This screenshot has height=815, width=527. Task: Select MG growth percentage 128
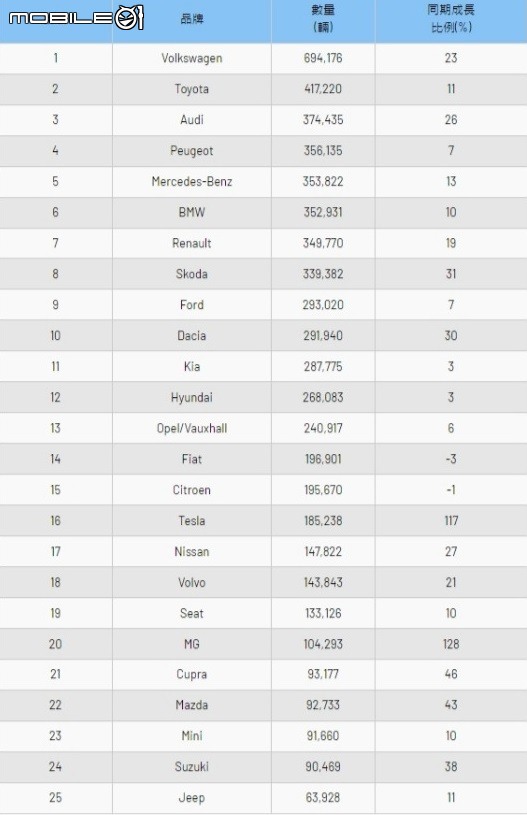click(451, 645)
